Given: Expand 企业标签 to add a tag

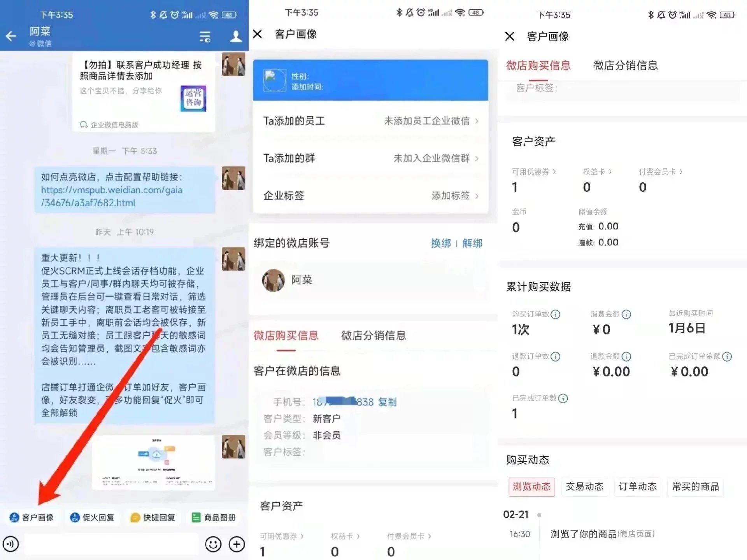Looking at the screenshot, I should click(370, 196).
